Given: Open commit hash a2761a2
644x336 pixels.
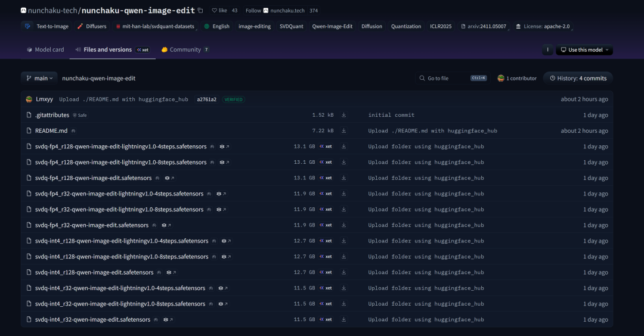Looking at the screenshot, I should point(206,99).
